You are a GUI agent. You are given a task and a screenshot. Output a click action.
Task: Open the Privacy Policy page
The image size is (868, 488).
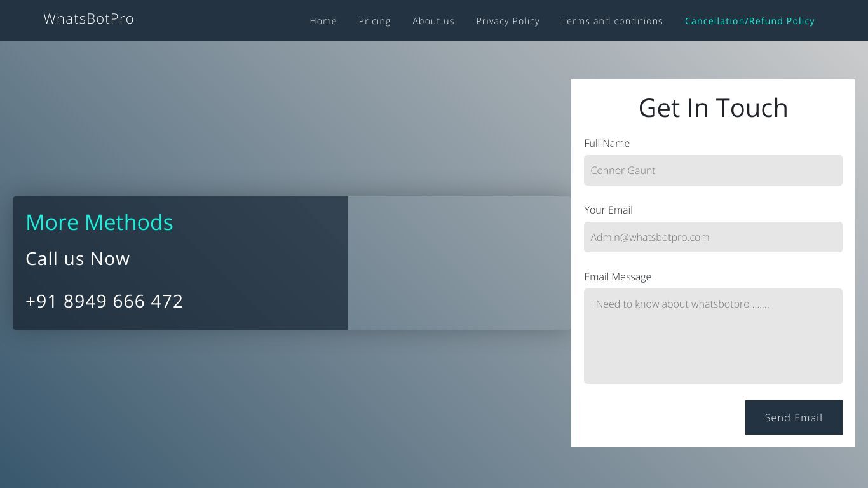coord(508,21)
